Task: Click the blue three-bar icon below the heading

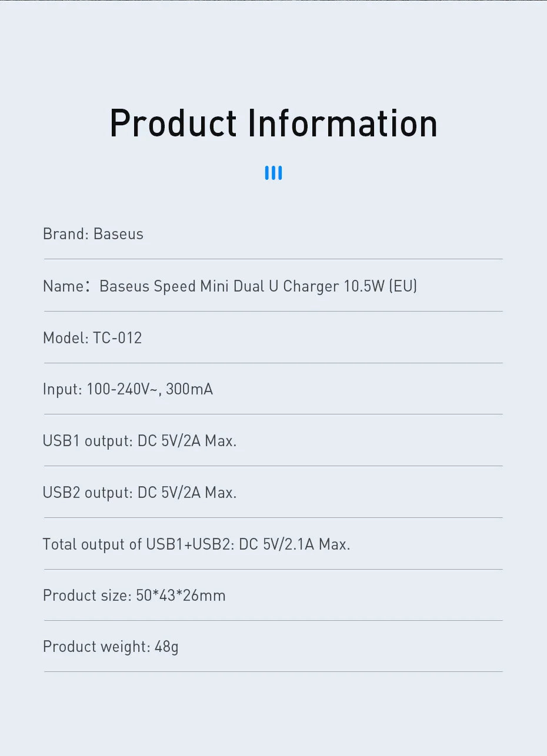Action: pos(273,173)
